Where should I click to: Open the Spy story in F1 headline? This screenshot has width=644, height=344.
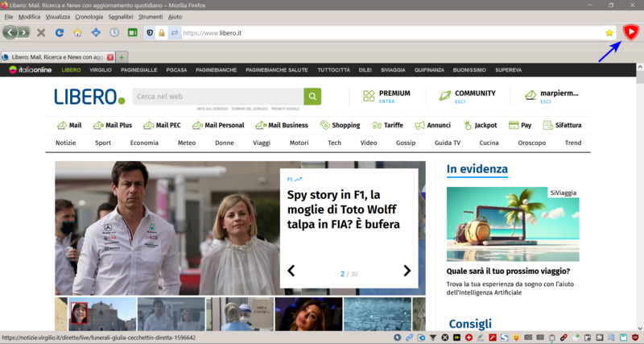coord(344,209)
